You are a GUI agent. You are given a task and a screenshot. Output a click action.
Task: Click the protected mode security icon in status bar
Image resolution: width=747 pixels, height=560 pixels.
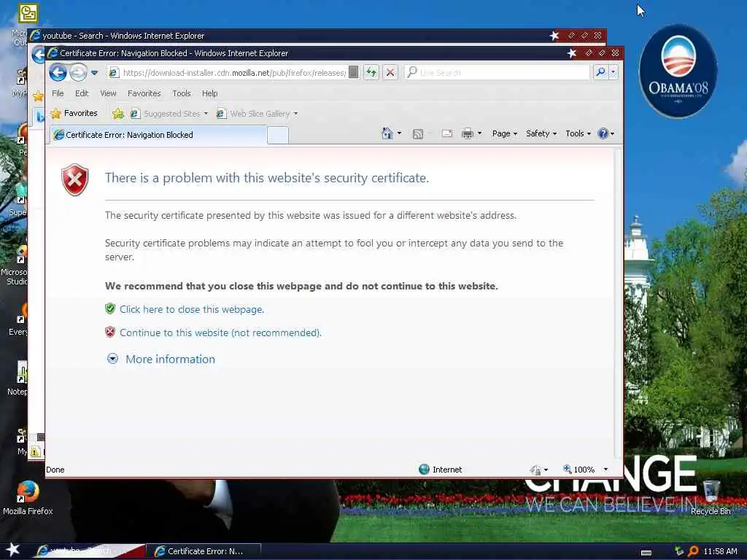535,470
